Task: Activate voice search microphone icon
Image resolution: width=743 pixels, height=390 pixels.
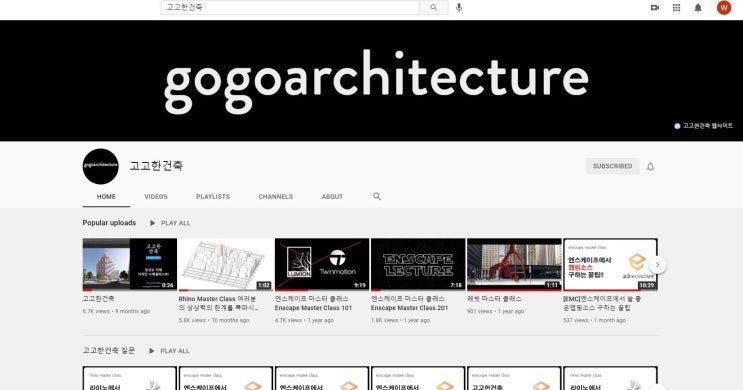Action: [x=459, y=8]
